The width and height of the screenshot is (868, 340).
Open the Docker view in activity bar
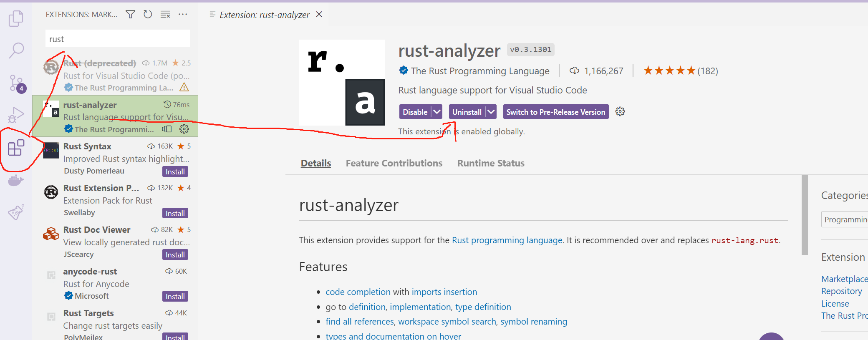[x=16, y=180]
